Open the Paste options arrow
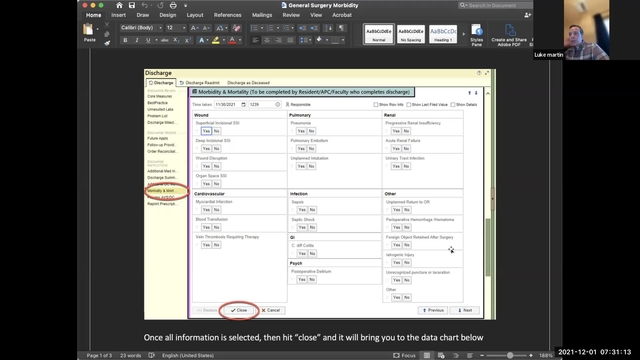 click(x=98, y=29)
